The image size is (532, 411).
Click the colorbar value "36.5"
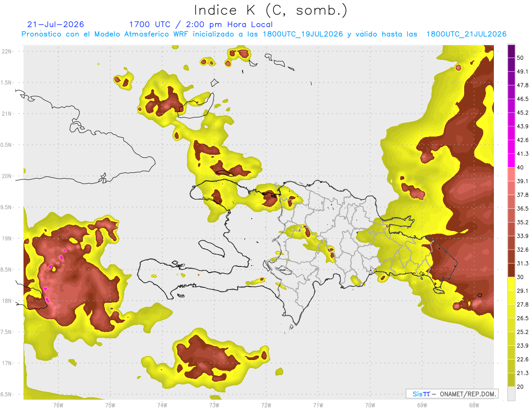pos(523,208)
